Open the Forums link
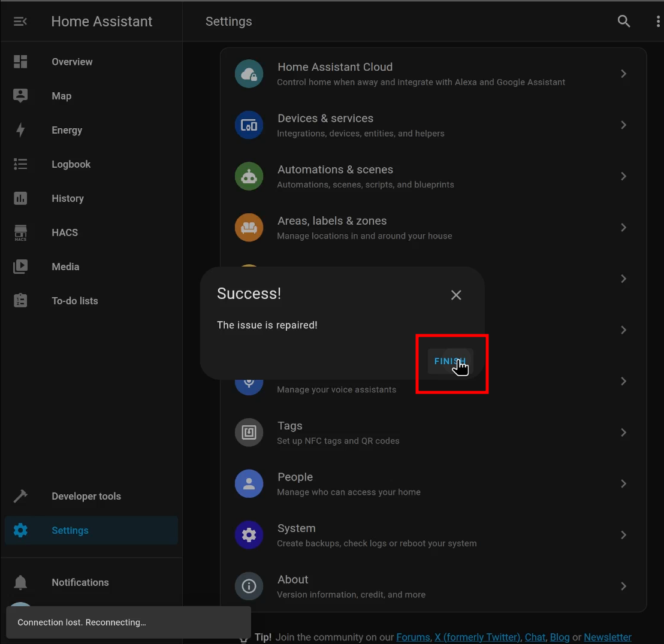This screenshot has width=664, height=644. (x=413, y=637)
